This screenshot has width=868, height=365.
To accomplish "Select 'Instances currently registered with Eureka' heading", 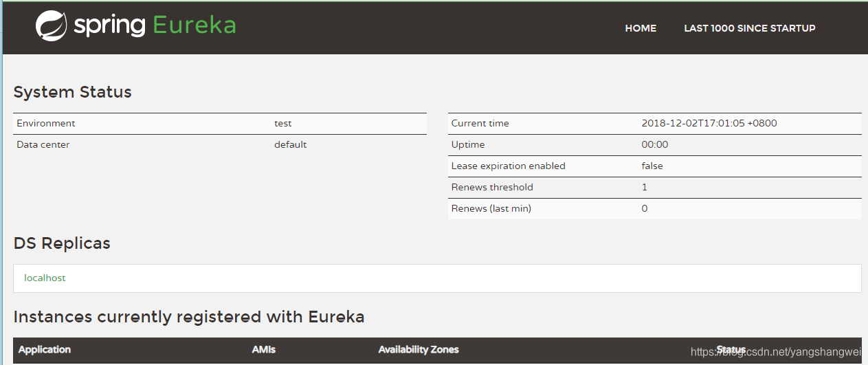I will (189, 317).
